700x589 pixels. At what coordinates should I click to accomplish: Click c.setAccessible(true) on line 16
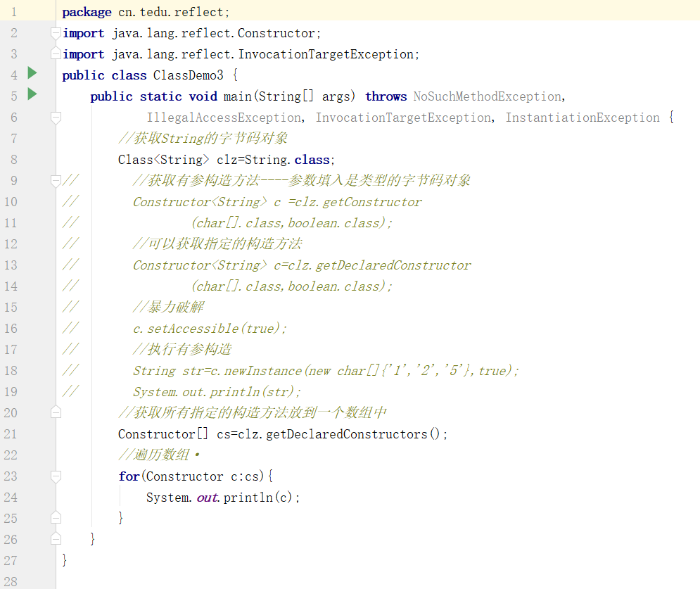pyautogui.click(x=207, y=329)
